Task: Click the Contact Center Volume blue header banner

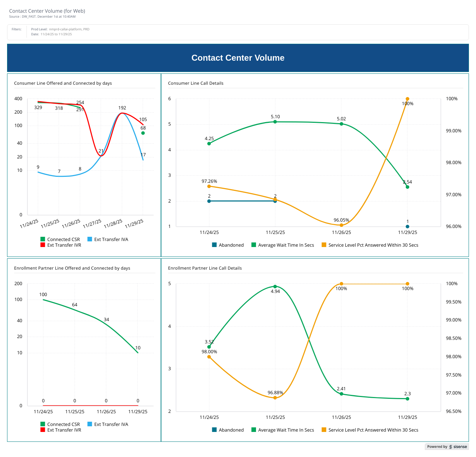Action: point(238,58)
